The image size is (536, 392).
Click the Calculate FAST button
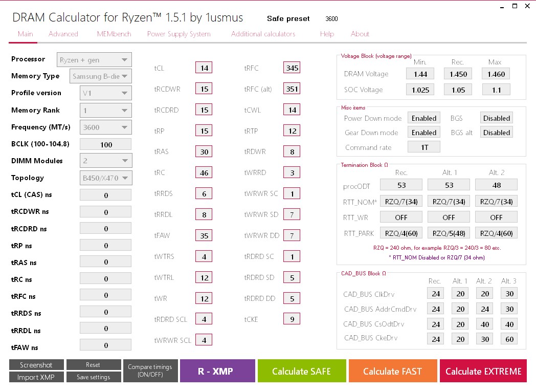393,371
